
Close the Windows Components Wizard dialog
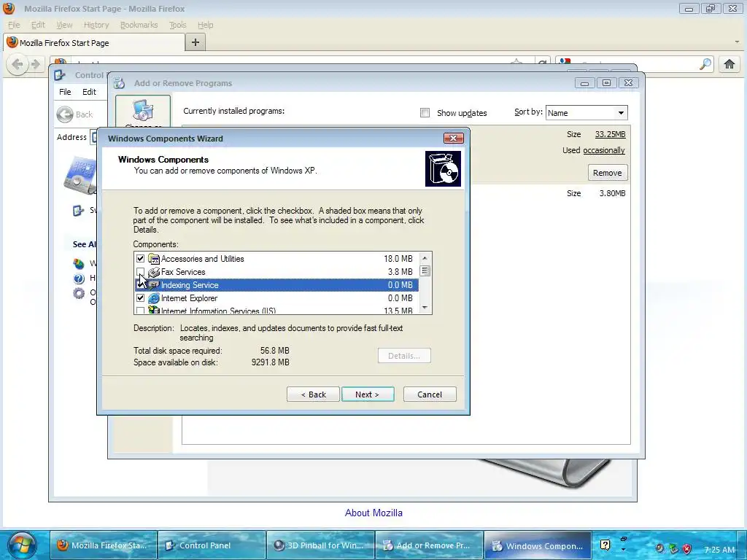pos(453,138)
